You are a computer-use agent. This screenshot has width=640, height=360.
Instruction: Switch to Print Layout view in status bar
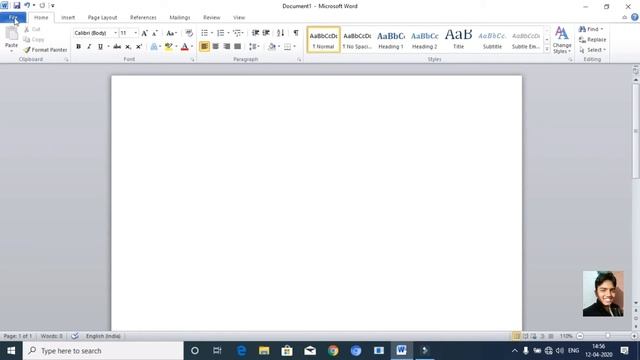[x=516, y=336]
